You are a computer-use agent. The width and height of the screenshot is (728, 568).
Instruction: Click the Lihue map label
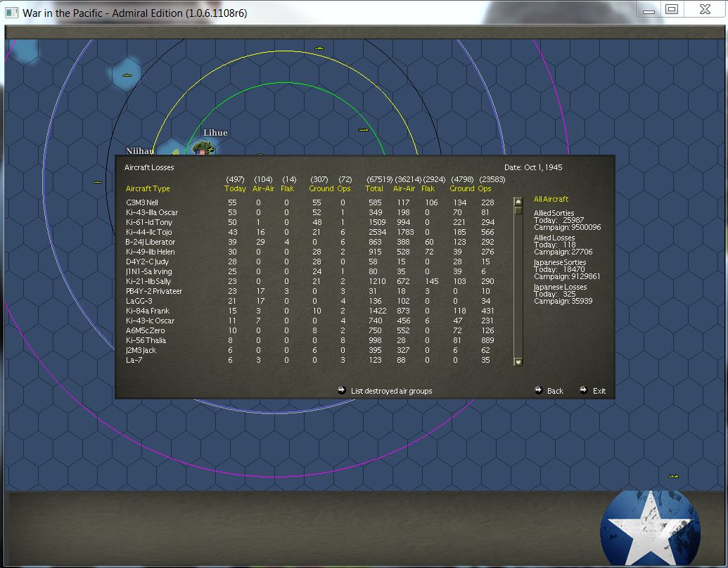(215, 133)
